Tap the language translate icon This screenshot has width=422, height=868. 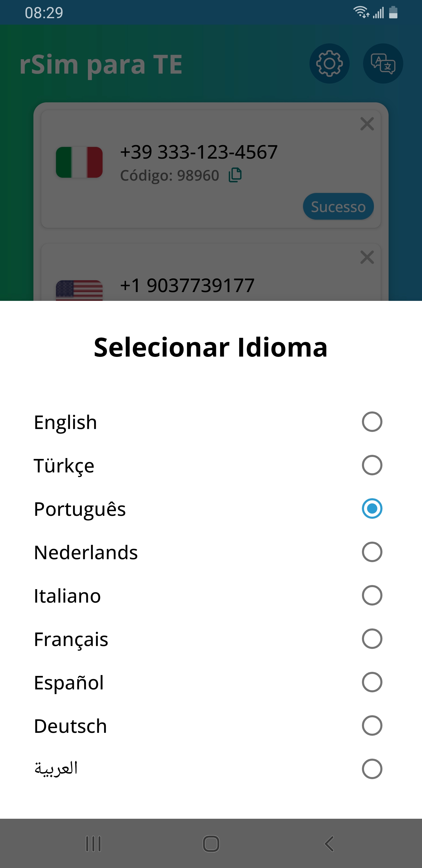pyautogui.click(x=383, y=64)
